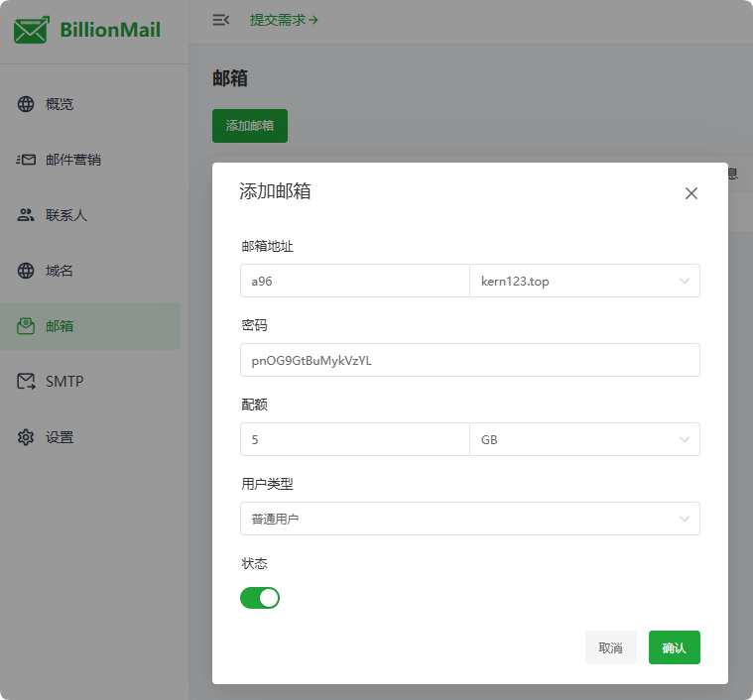Follow the 提交需求 link at top

click(284, 19)
